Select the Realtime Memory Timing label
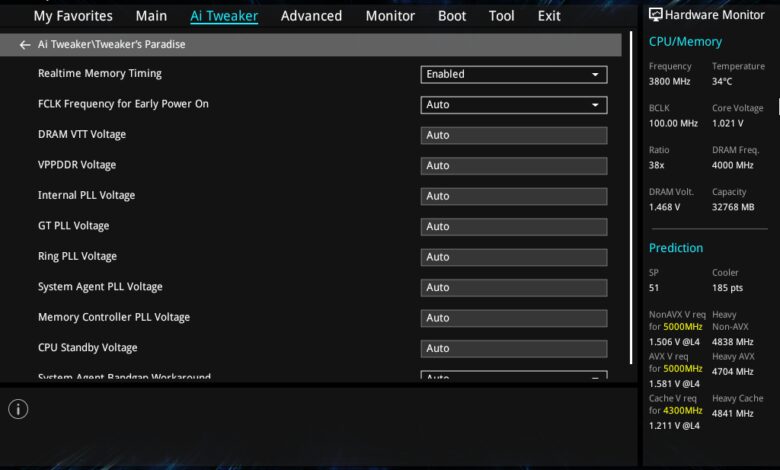The width and height of the screenshot is (780, 470). coord(100,74)
